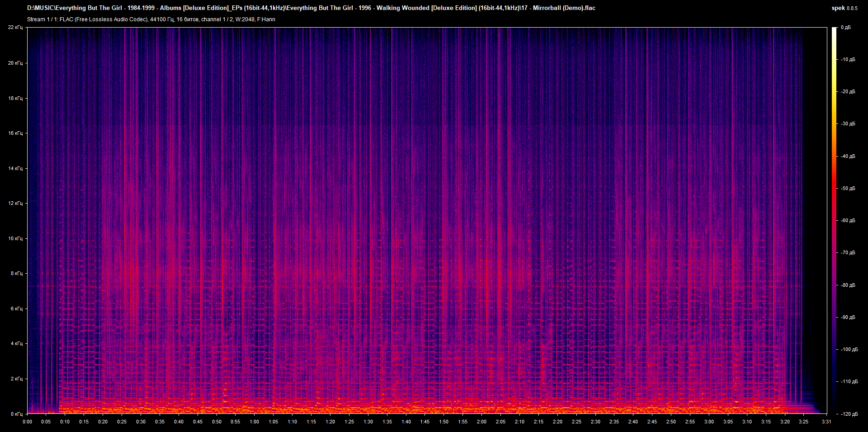Click the -40 дБ level label
Image resolution: width=868 pixels, height=432 pixels.
848,157
